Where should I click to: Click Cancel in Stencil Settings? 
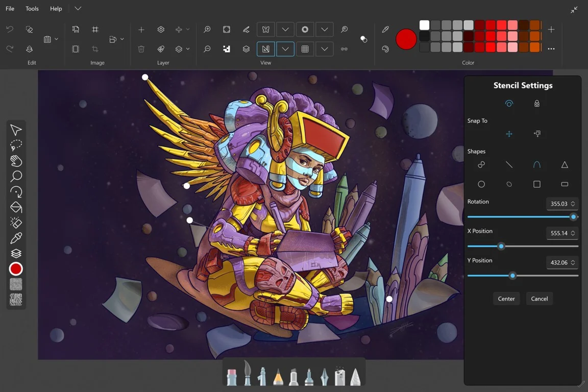pos(539,299)
